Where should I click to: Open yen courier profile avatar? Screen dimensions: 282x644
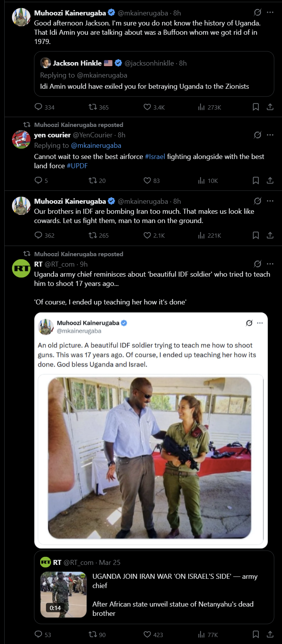(x=21, y=139)
